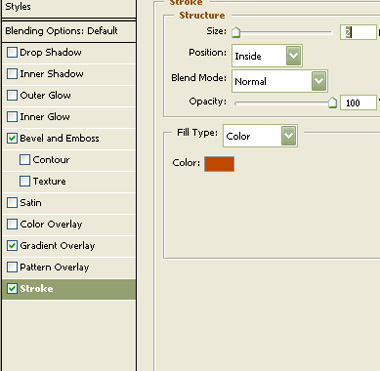Open the Fill Type dropdown set to Color
Viewport: 380px width, 371px height.
point(260,136)
